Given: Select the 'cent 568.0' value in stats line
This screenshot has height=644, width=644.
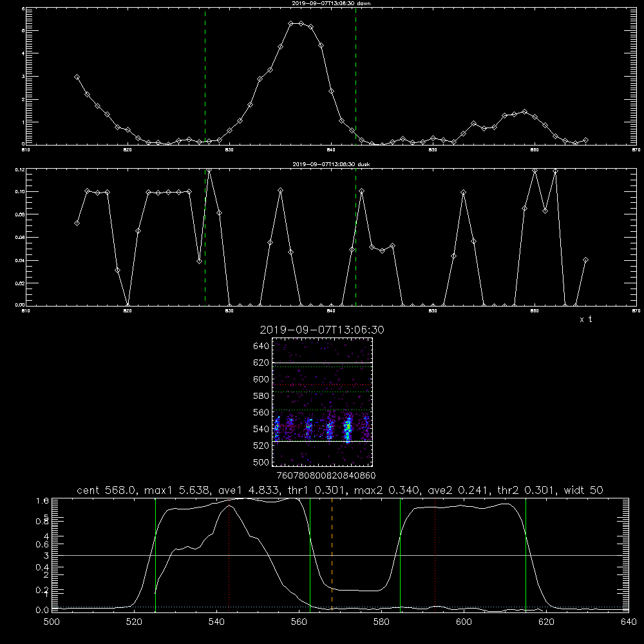Looking at the screenshot, I should [x=106, y=490].
